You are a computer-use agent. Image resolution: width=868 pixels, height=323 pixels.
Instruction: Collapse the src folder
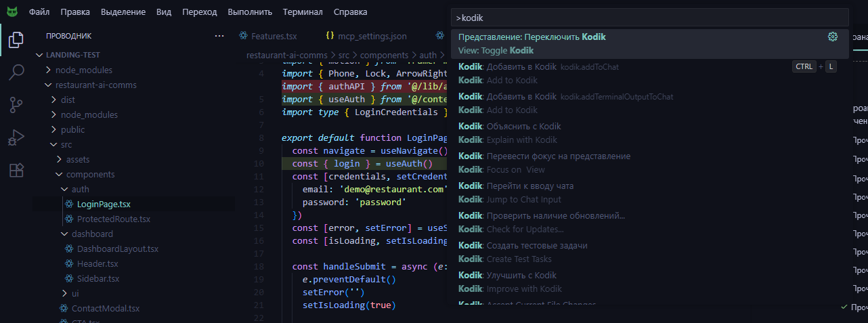pyautogui.click(x=54, y=144)
